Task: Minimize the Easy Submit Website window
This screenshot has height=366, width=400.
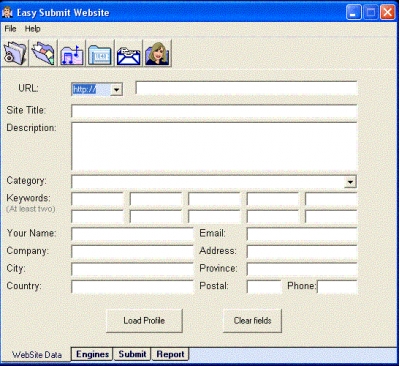Action: click(353, 13)
